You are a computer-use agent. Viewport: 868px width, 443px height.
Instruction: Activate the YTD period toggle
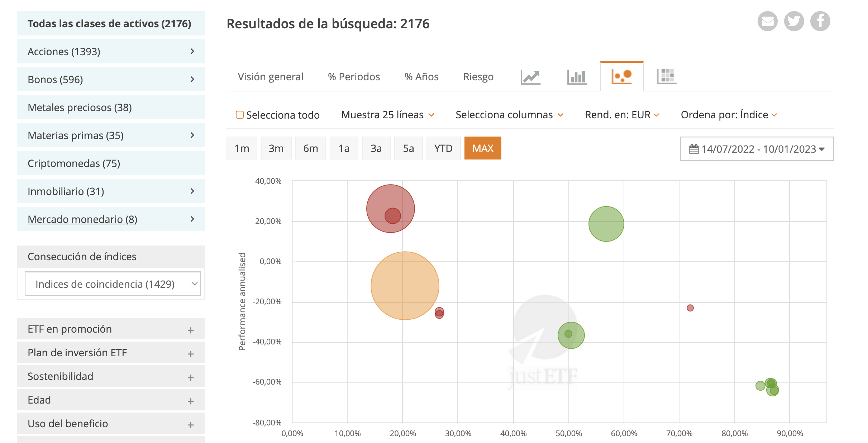coord(443,148)
